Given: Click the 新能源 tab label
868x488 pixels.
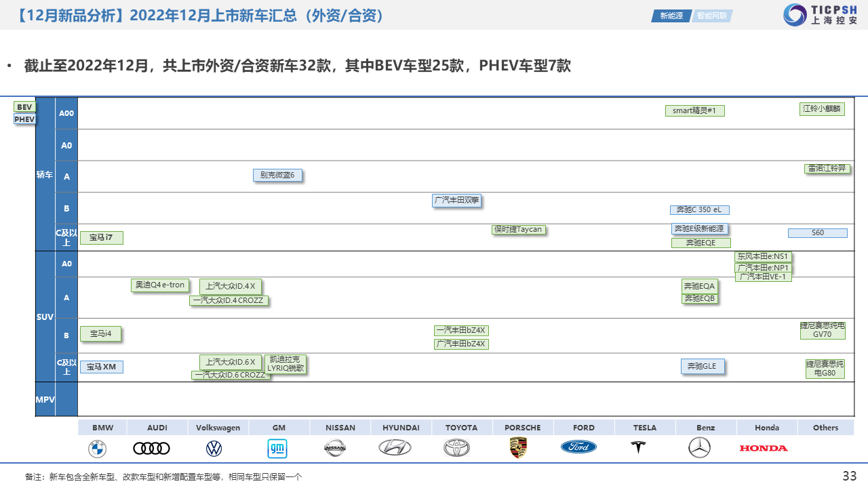Looking at the screenshot, I should pos(671,16).
